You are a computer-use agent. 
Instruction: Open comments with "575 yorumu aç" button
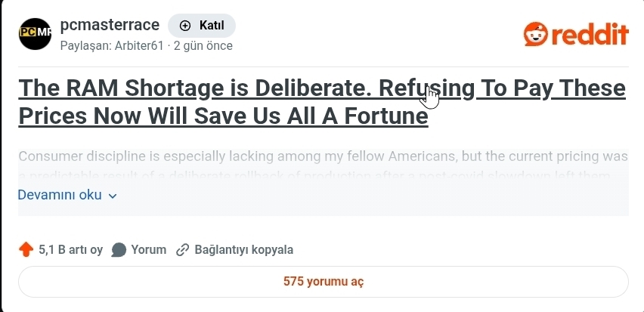tap(323, 282)
